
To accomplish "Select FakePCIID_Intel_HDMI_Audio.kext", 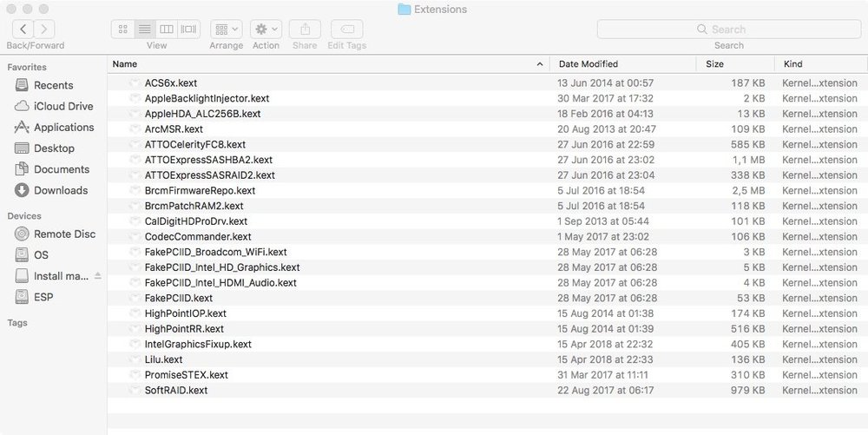I will [220, 283].
